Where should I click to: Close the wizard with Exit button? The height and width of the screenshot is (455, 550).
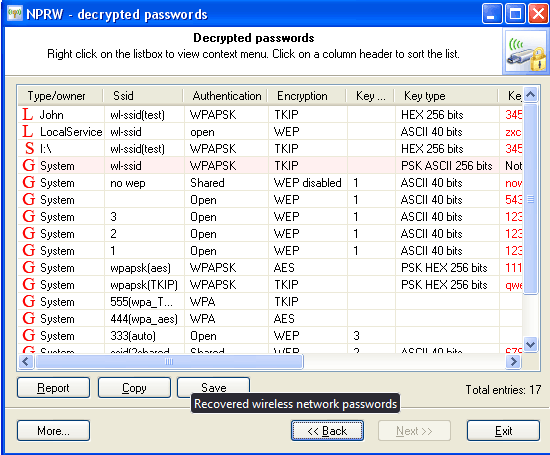coord(503,430)
